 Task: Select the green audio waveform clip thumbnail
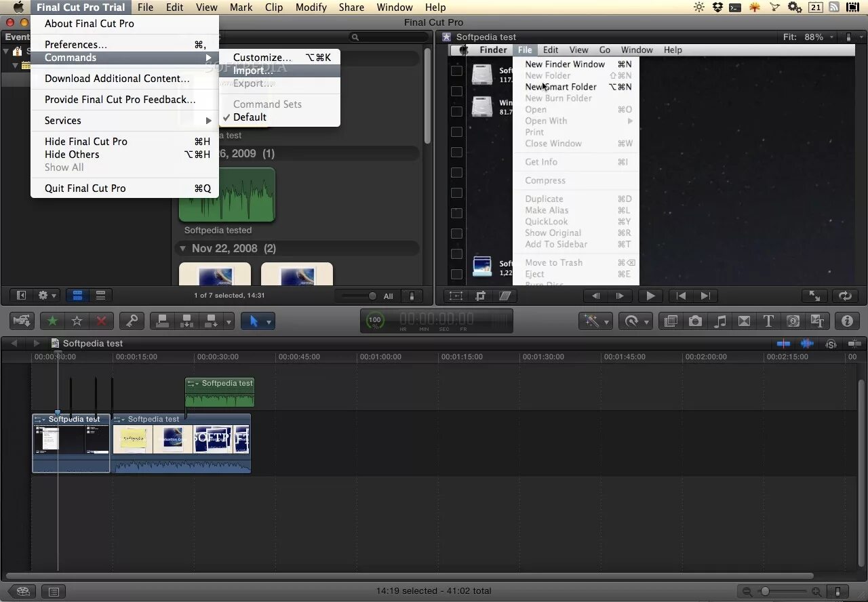click(227, 195)
